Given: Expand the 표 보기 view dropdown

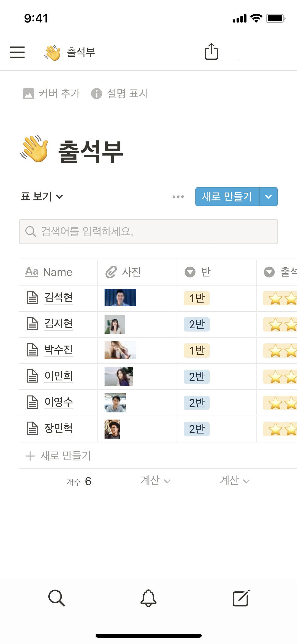Looking at the screenshot, I should [42, 196].
